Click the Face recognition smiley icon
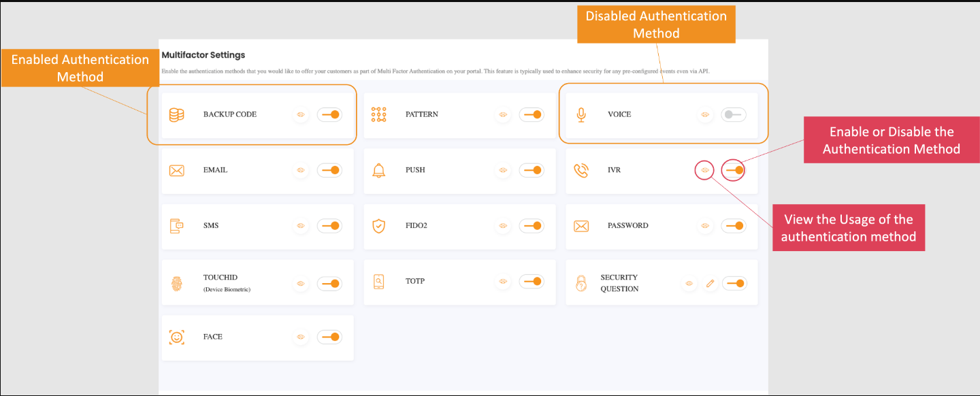 (177, 337)
